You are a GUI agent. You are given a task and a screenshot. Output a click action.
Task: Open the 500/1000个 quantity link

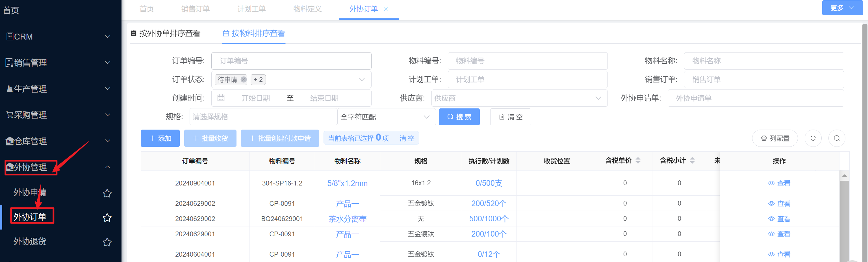[489, 219]
